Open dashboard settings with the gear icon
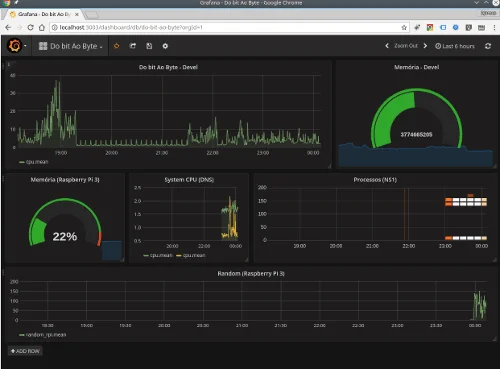Screen dimensions: 500x369 click(165, 46)
